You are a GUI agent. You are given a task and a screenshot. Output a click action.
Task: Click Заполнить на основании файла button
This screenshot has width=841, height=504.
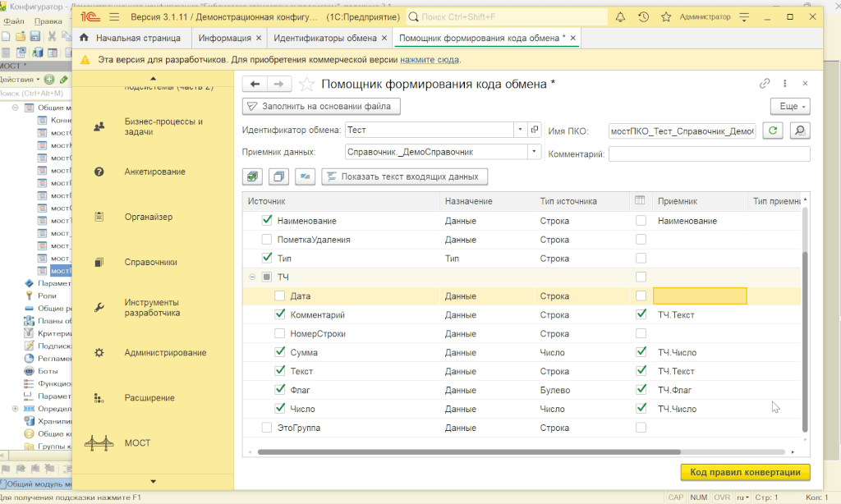click(x=322, y=106)
